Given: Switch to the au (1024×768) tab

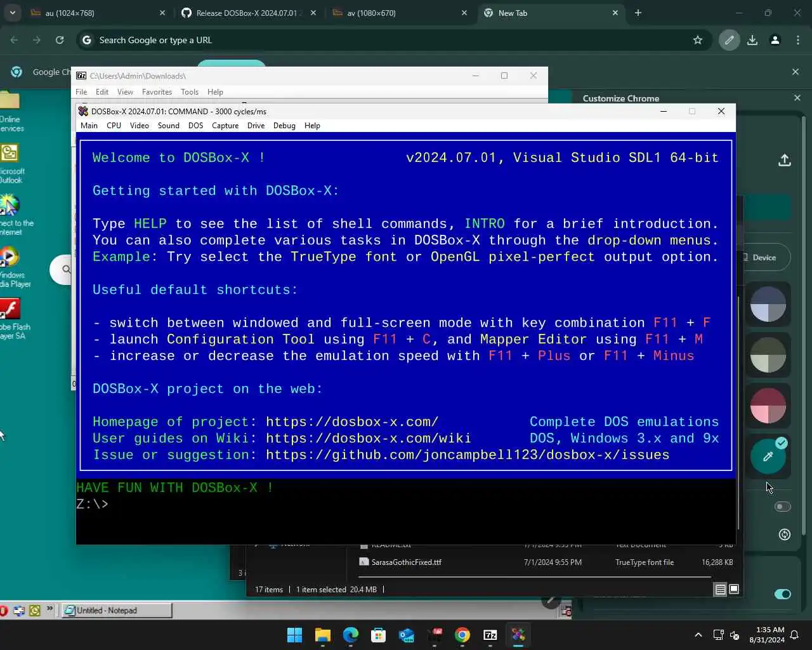Looking at the screenshot, I should 98,13.
